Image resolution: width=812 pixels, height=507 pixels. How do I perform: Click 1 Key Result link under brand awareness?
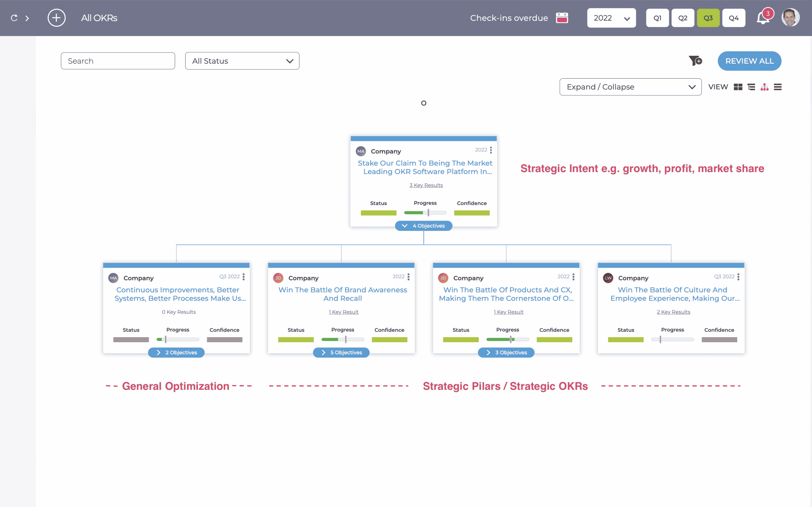coord(343,311)
